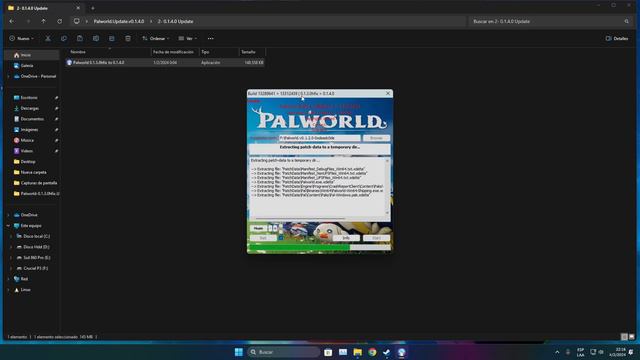
Task: Expand the Linux node in navigation pane
Action: 9,289
